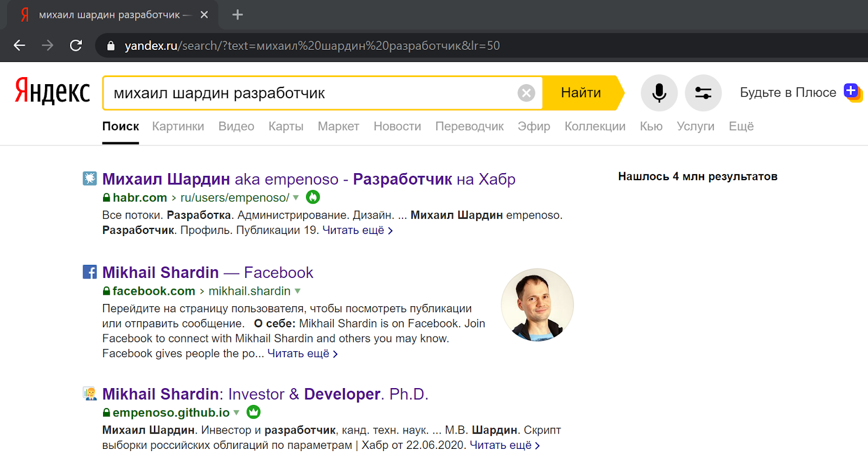Select the Поиск tab
This screenshot has width=868, height=463.
tap(120, 126)
